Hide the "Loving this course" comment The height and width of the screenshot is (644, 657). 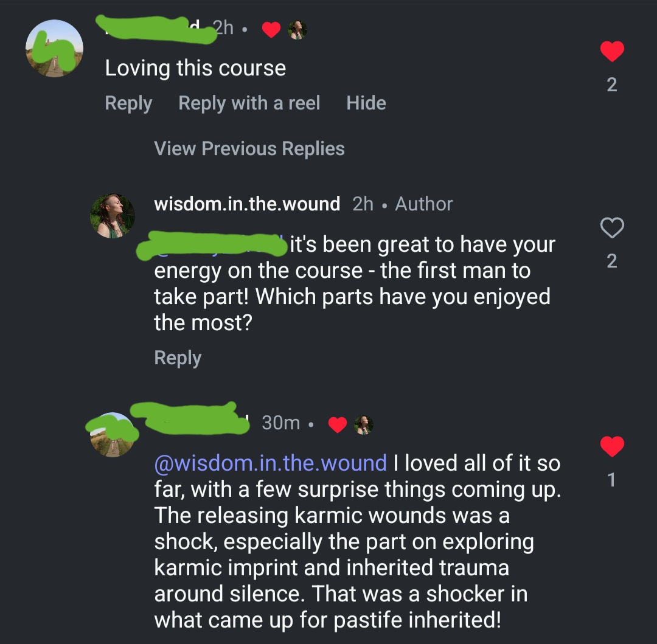pyautogui.click(x=366, y=103)
